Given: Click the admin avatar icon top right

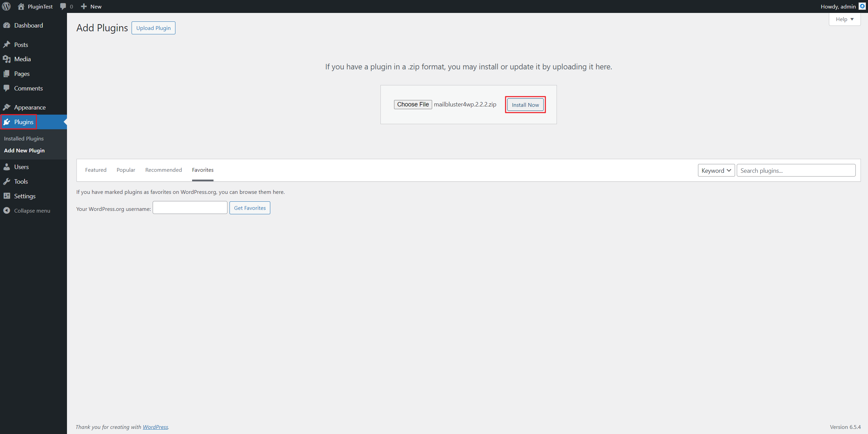Looking at the screenshot, I should [862, 6].
